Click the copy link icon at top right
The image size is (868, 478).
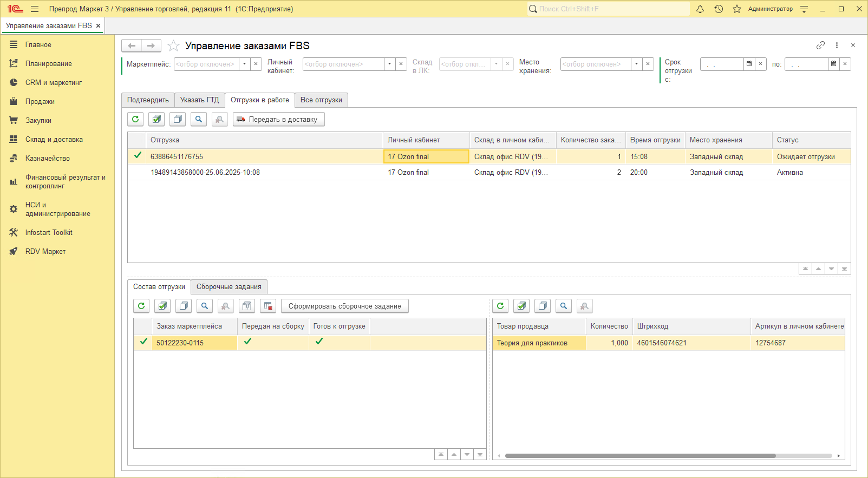[x=820, y=45]
